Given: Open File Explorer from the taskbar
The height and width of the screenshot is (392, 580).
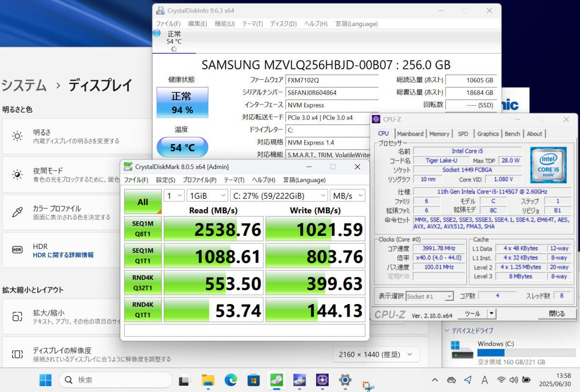Looking at the screenshot, I should (x=208, y=380).
